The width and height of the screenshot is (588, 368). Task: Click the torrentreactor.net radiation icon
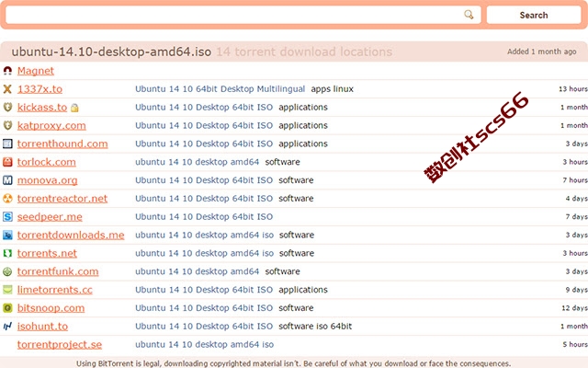tap(7, 199)
